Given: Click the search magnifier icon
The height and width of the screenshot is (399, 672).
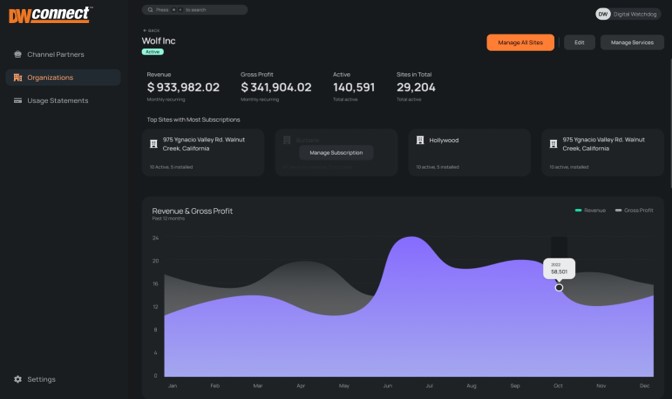Looking at the screenshot, I should (150, 9).
